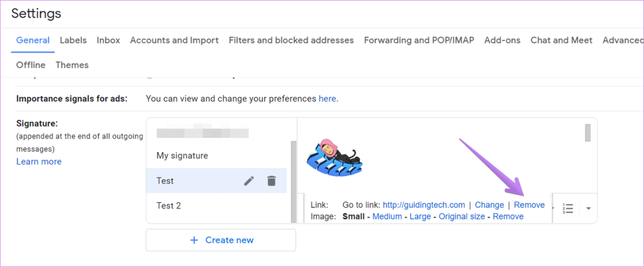Click Change to edit the link
Viewport: 644px width, 267px height.
(x=489, y=205)
